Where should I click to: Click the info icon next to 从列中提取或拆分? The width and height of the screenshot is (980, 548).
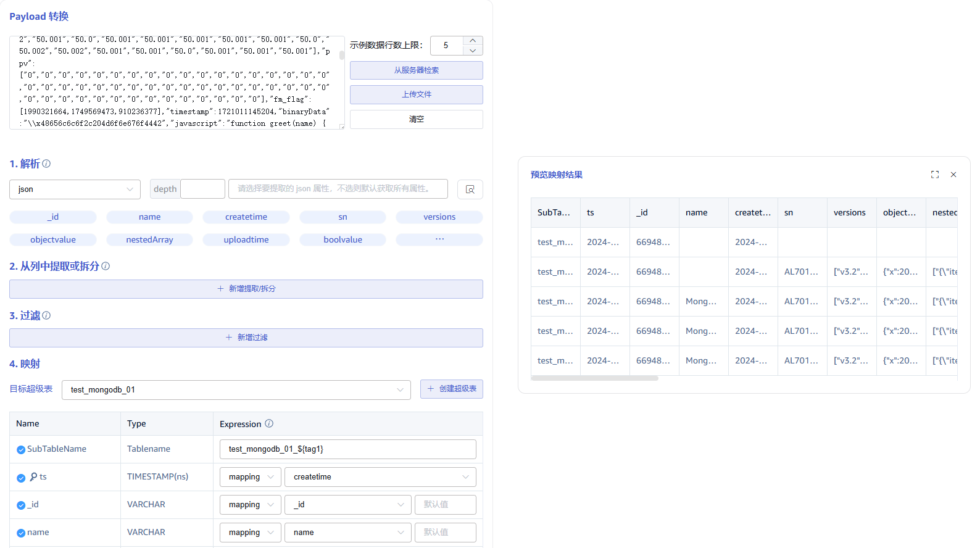tap(106, 266)
